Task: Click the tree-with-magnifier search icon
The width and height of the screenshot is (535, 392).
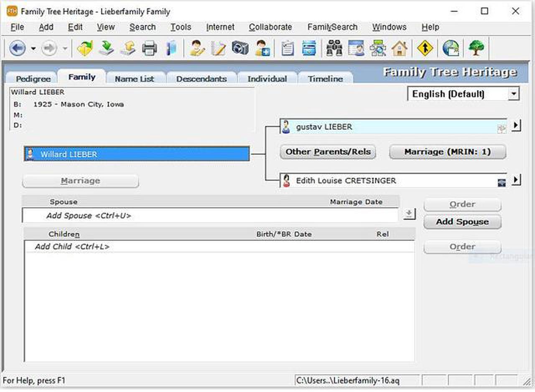Action: (378, 48)
